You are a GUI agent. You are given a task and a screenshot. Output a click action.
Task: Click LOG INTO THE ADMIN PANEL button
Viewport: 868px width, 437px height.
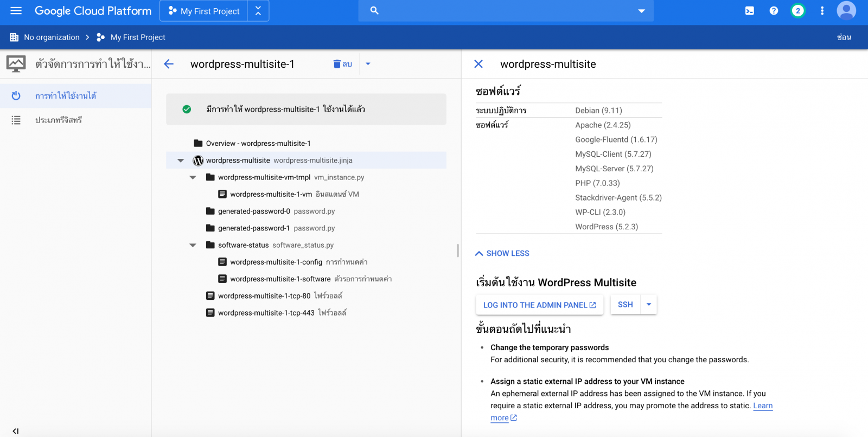[x=539, y=305]
